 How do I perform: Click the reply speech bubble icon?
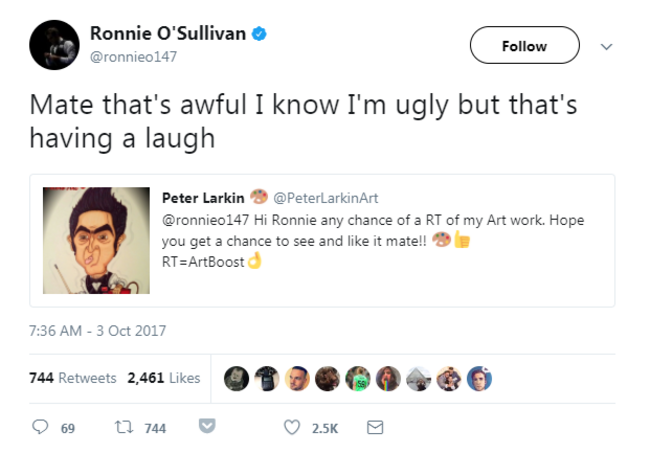(41, 428)
